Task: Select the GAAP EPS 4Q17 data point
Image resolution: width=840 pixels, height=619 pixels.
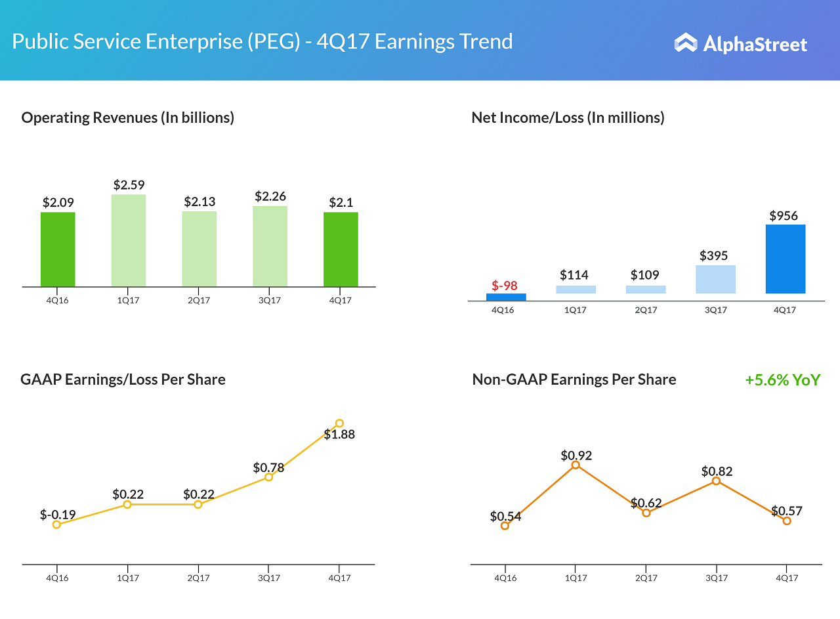Action: click(339, 423)
